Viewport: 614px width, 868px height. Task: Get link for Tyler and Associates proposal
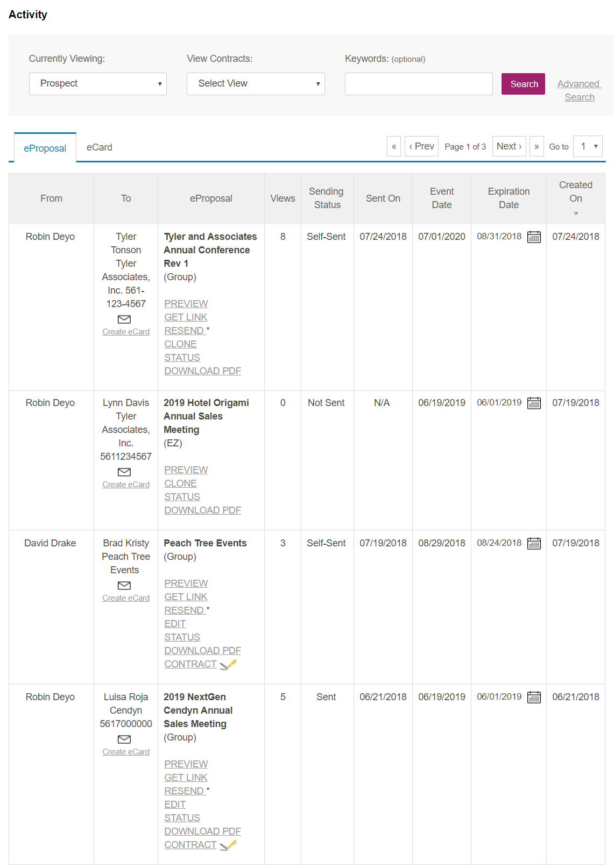pyautogui.click(x=186, y=317)
